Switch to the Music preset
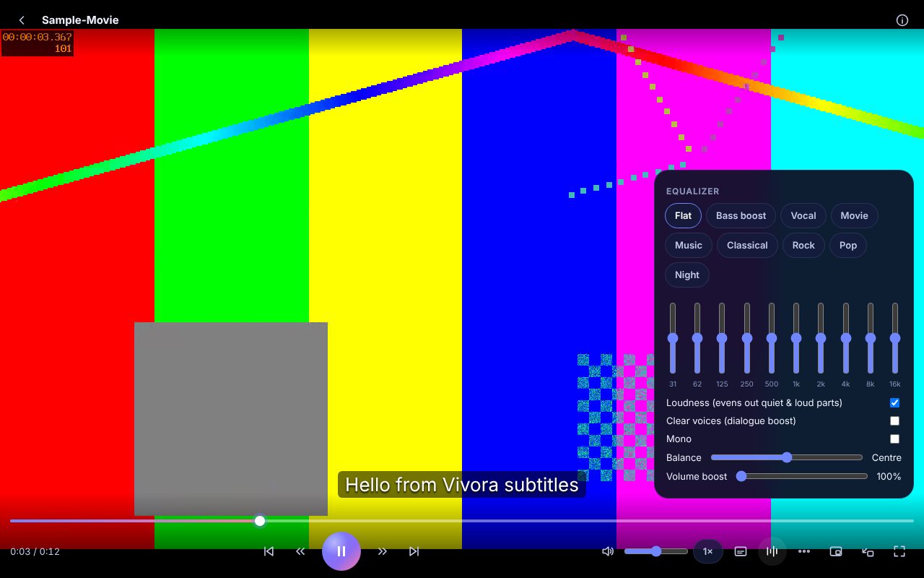This screenshot has width=924, height=578. (689, 245)
